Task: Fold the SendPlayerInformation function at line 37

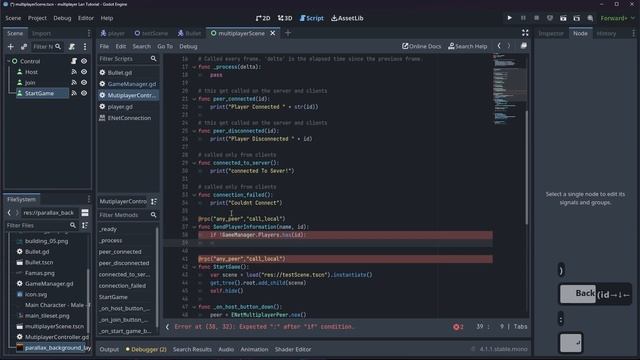Action: click(x=194, y=227)
